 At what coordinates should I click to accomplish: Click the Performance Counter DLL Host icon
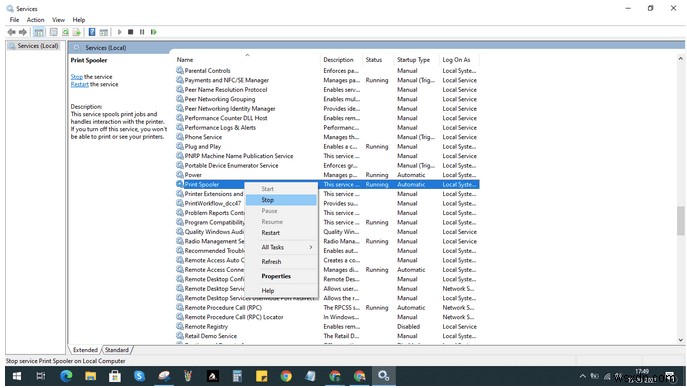180,118
